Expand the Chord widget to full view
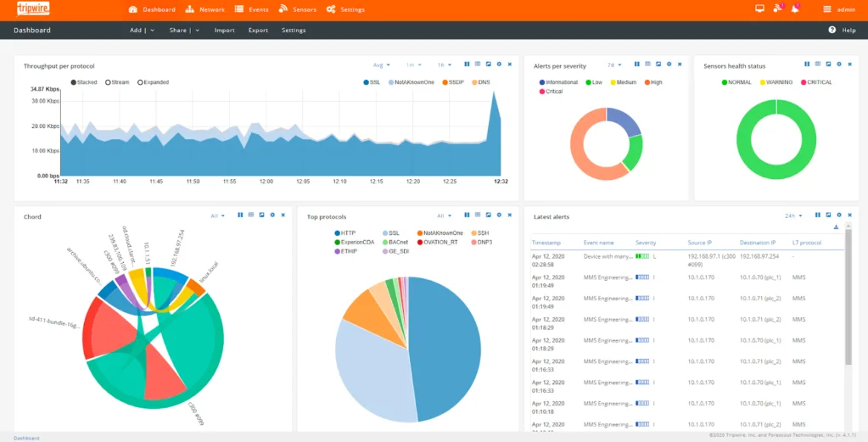Viewport: 868px width, 442px height. point(261,215)
